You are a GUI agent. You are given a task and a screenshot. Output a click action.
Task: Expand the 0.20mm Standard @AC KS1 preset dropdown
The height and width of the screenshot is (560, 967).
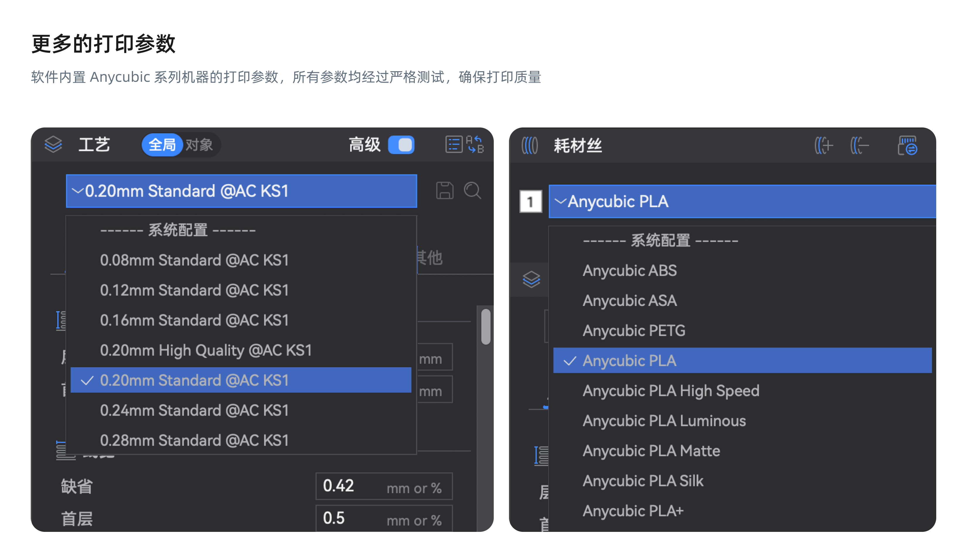tap(241, 191)
